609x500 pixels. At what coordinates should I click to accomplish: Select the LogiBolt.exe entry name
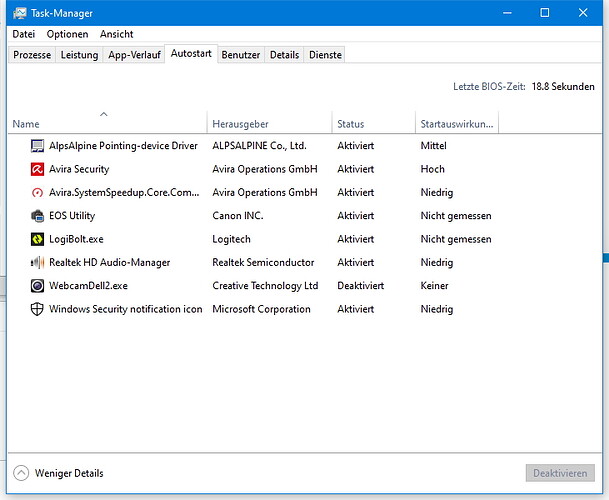click(76, 239)
